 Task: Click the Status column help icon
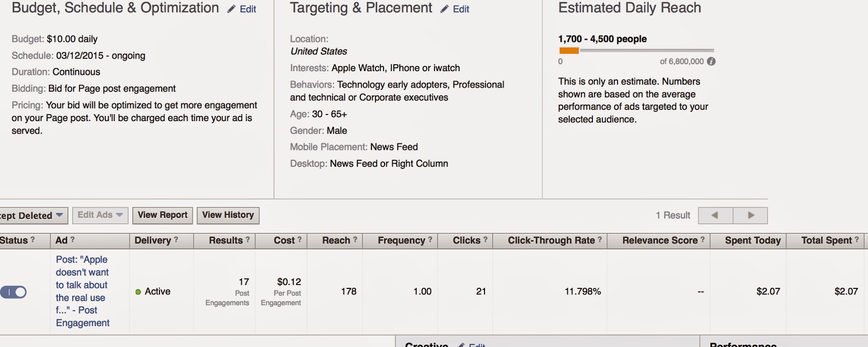(33, 239)
